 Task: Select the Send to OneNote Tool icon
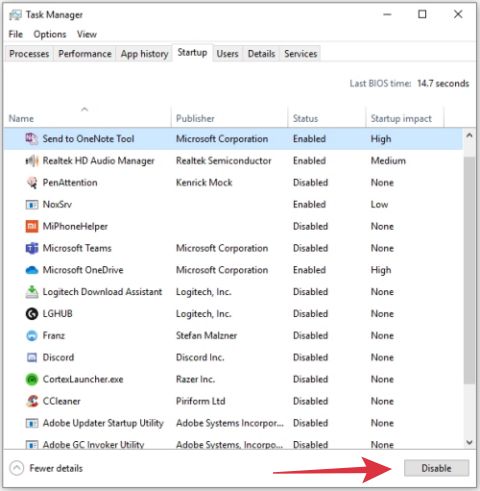32,139
